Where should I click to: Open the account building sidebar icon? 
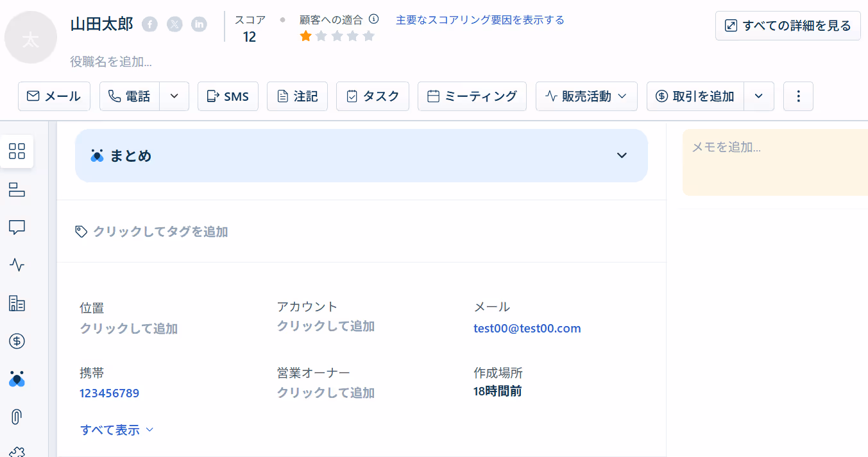pyautogui.click(x=17, y=303)
